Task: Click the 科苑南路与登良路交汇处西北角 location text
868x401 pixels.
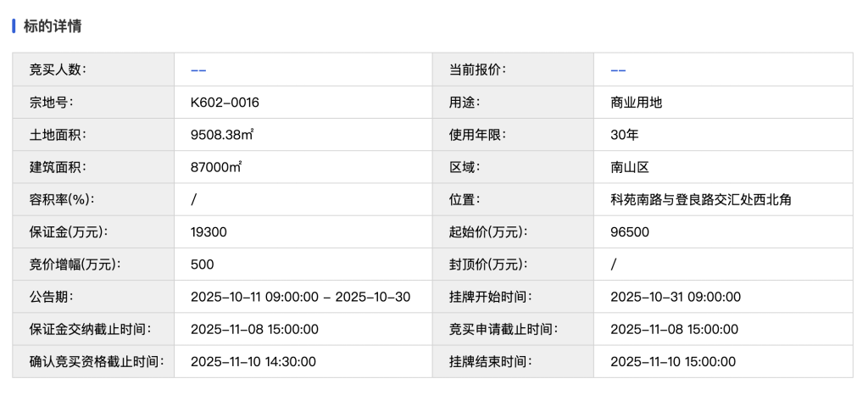Action: (x=700, y=199)
